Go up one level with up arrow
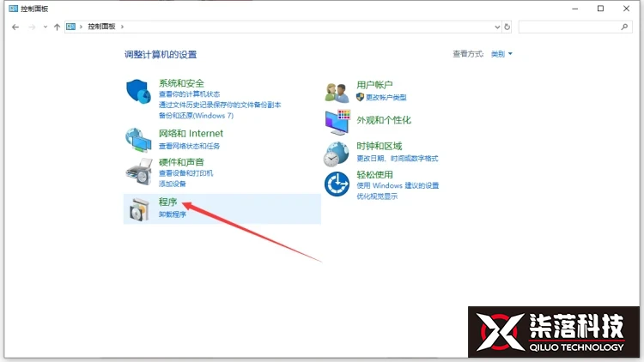Image resolution: width=644 pixels, height=362 pixels. 57,27
